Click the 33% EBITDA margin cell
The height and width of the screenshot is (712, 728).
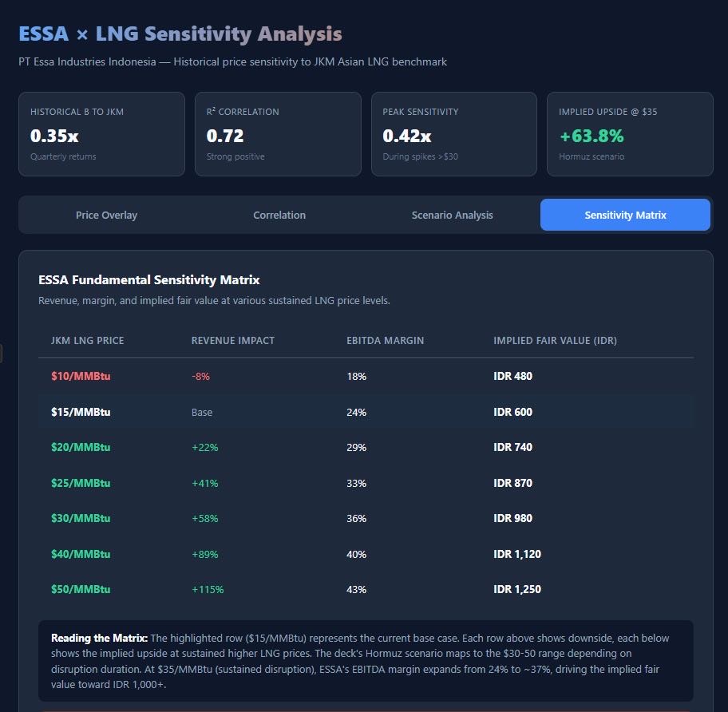(357, 483)
